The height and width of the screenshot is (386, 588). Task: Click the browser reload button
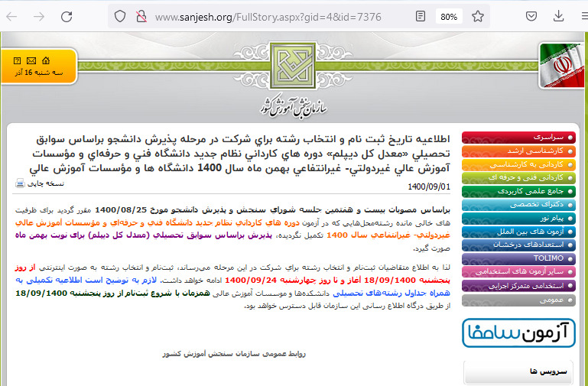point(67,16)
